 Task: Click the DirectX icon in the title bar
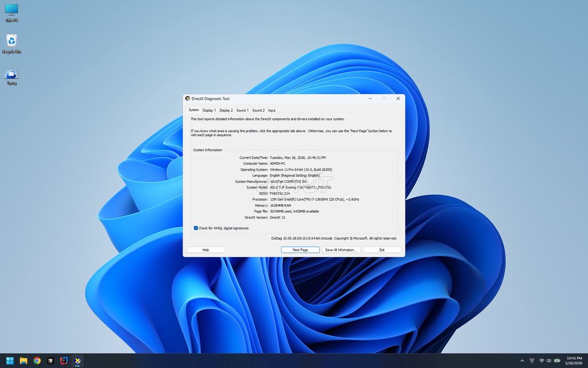pyautogui.click(x=188, y=98)
